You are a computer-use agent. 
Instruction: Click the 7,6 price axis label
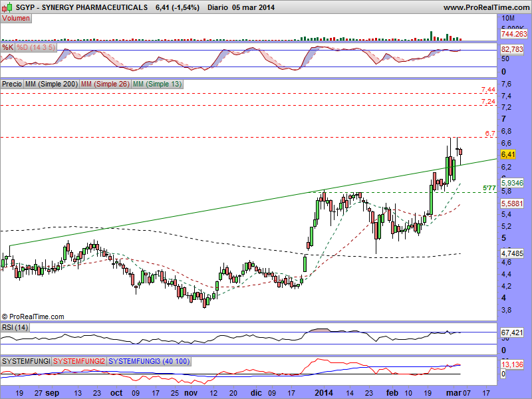coord(507,84)
